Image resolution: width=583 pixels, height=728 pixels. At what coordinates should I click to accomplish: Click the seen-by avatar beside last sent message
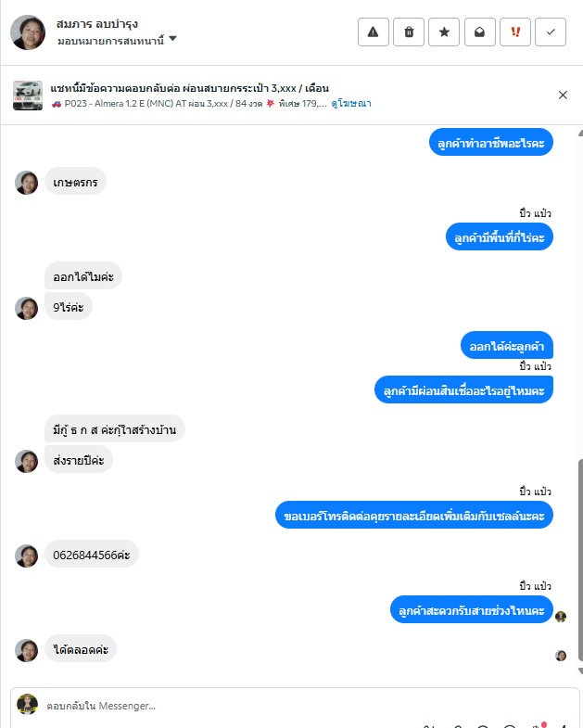pos(561,616)
